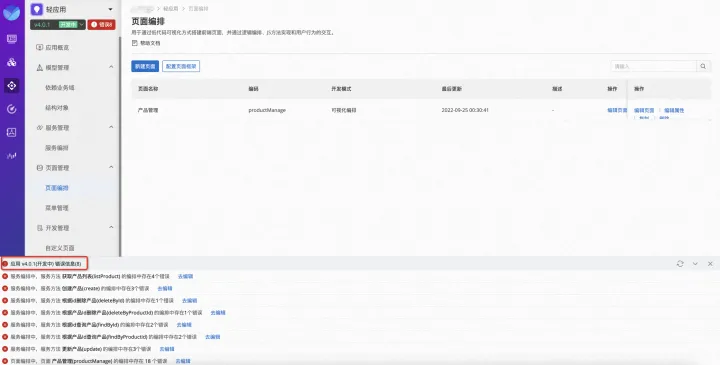This screenshot has height=365, width=720.
Task: Click the blue 新建页面 button
Action: click(145, 66)
